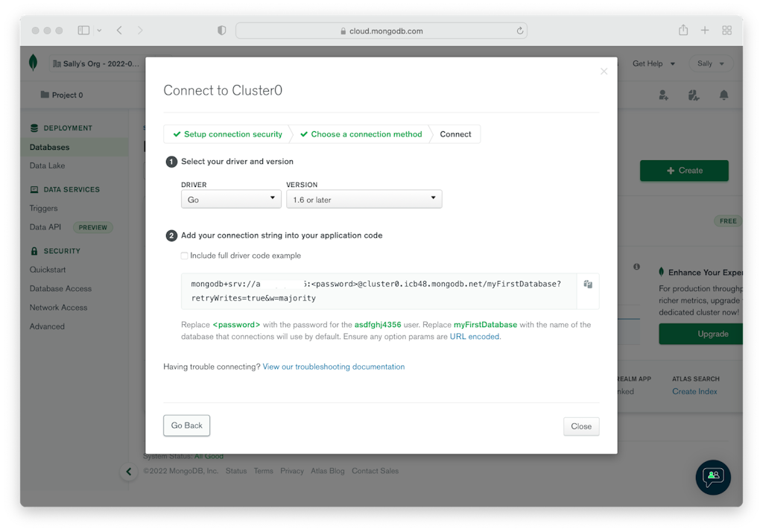Enable Include full driver code example
Image resolution: width=763 pixels, height=532 pixels.
coord(185,256)
